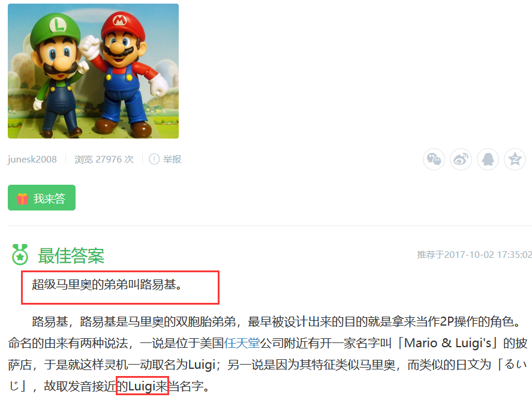The width and height of the screenshot is (532, 397).
Task: Click the 最佳答案 heading
Action: point(71,255)
